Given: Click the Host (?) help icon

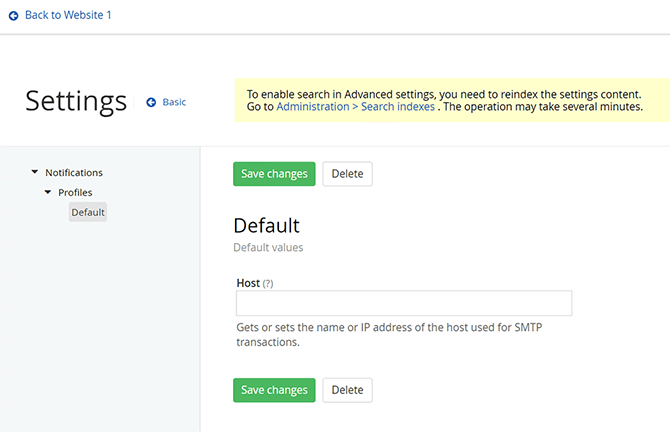Looking at the screenshot, I should [268, 284].
